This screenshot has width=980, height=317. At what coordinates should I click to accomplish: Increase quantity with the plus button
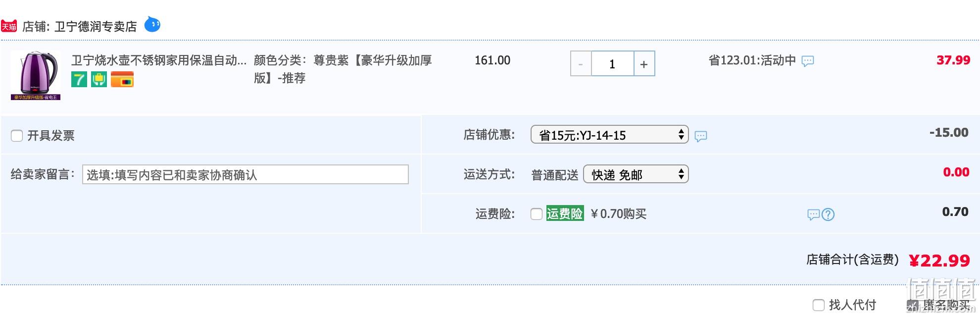pyautogui.click(x=644, y=64)
